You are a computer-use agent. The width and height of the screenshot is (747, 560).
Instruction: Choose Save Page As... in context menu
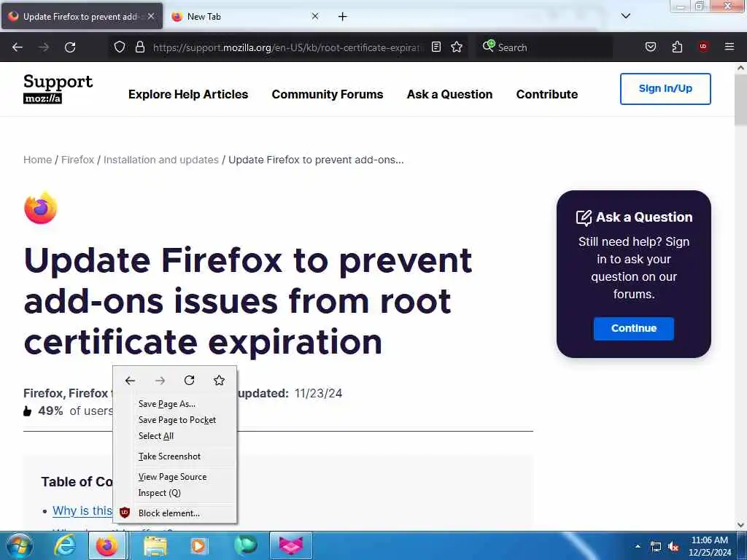175,404
